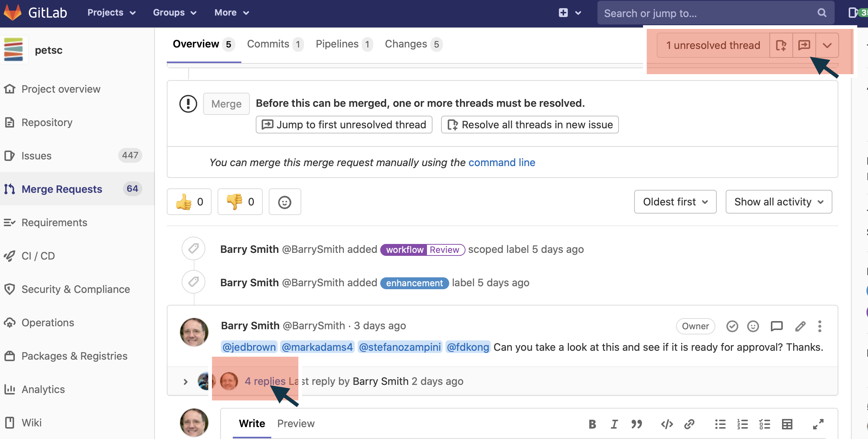Switch to the Overview tab
Screen dimensions: 868x439
click(x=203, y=44)
